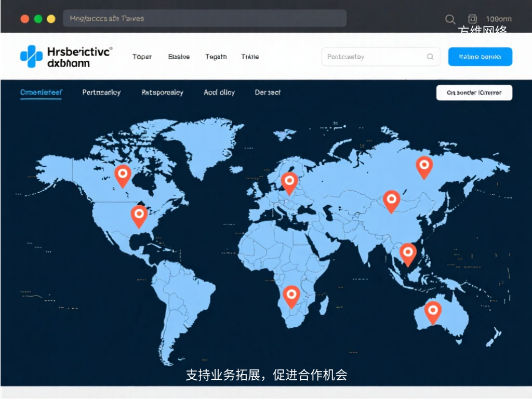Screen dimensions: 532x399
Task: Select the map pin on Australia
Action: [x=433, y=311]
